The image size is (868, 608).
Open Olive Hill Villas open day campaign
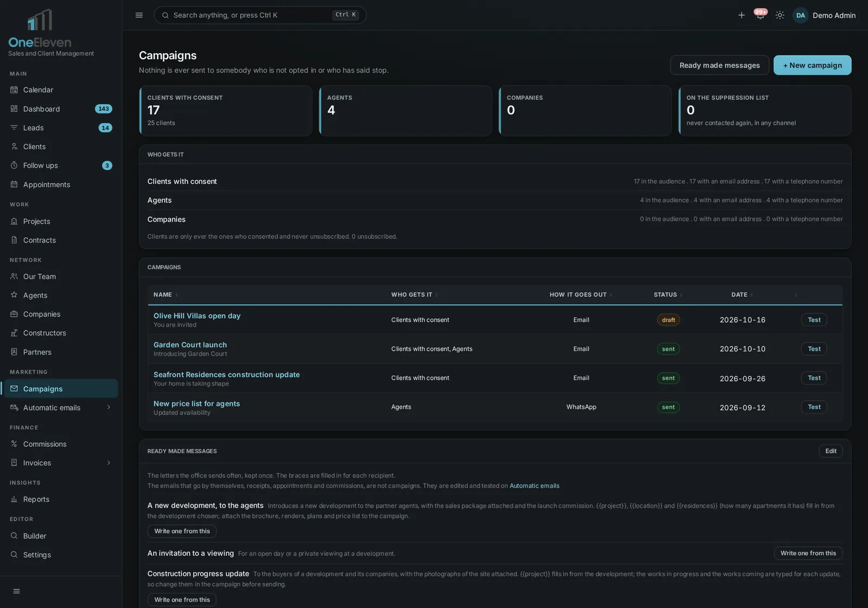pyautogui.click(x=197, y=315)
